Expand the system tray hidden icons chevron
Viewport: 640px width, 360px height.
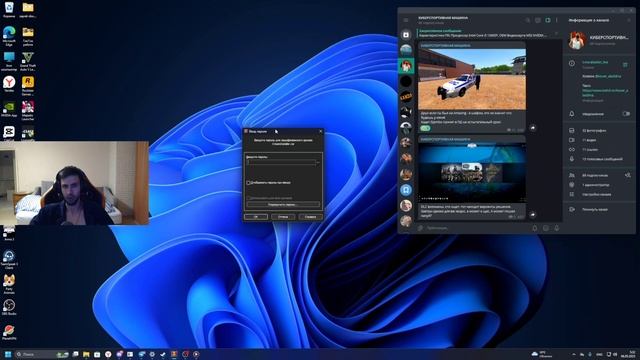coord(574,354)
